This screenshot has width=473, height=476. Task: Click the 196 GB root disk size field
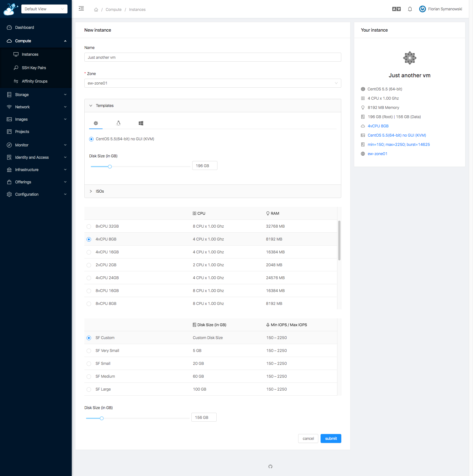[205, 166]
